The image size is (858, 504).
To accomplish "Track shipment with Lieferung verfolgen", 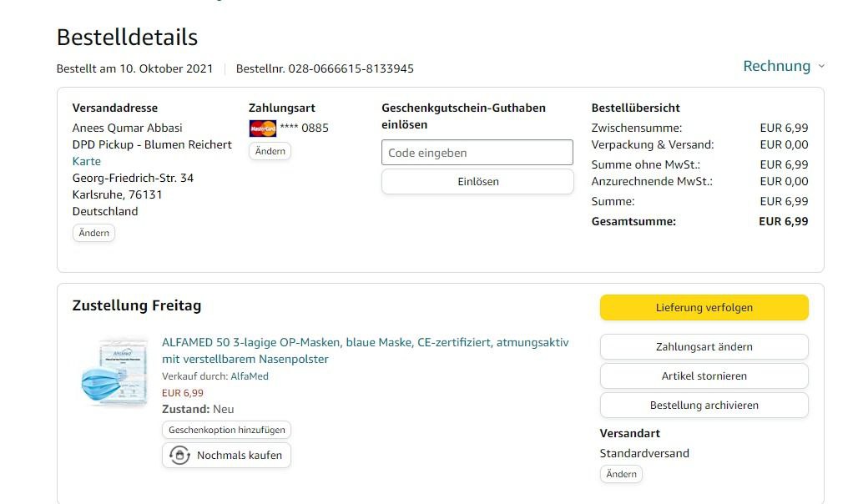I will click(x=704, y=308).
